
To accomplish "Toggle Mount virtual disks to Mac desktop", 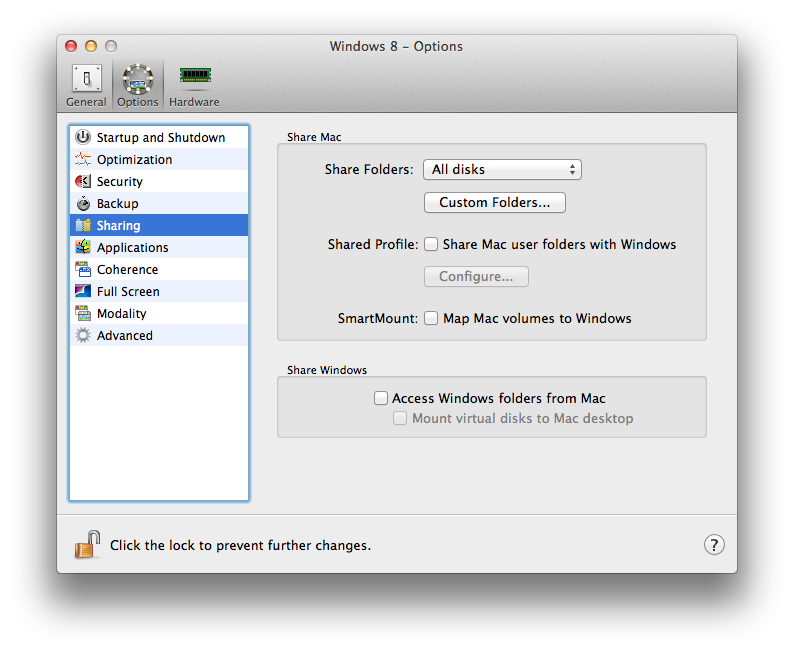I will click(x=400, y=419).
